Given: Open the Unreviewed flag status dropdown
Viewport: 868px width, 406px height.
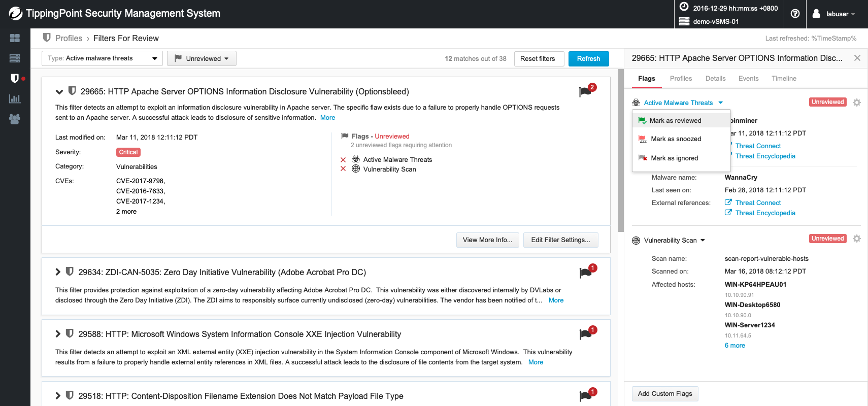Looking at the screenshot, I should (202, 58).
